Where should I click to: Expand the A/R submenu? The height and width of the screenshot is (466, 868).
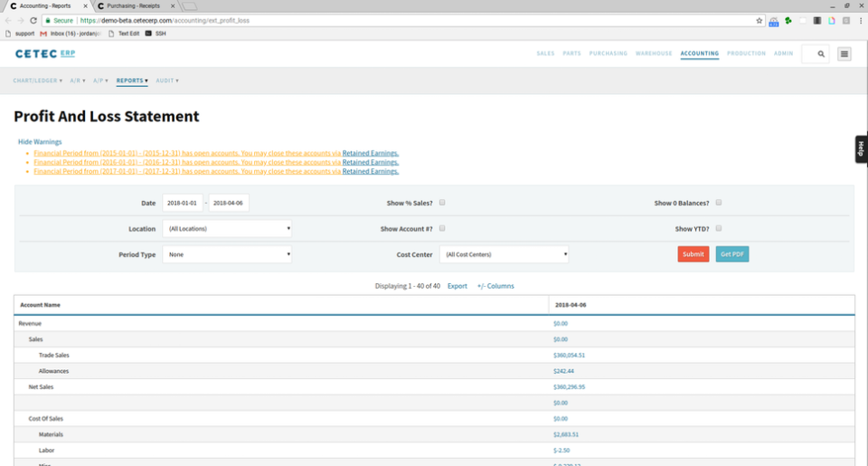tap(78, 81)
